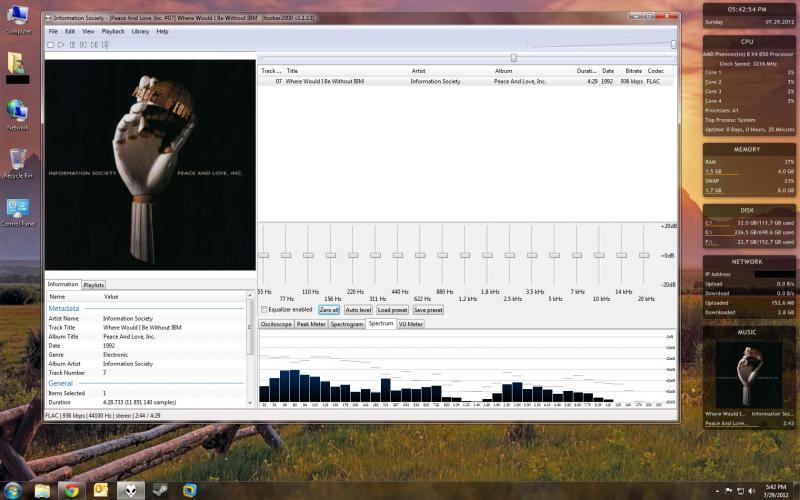Click the volume speaker tray icon

tap(752, 491)
